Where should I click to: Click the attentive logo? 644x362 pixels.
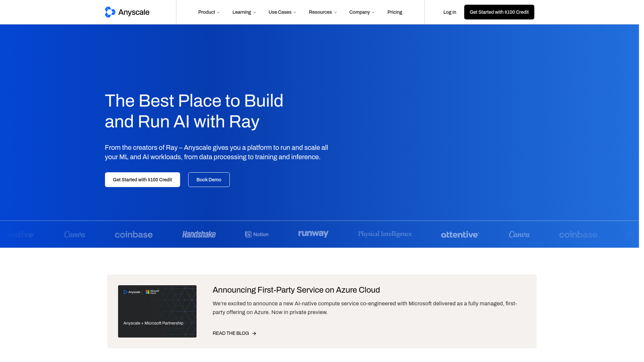pyautogui.click(x=460, y=234)
